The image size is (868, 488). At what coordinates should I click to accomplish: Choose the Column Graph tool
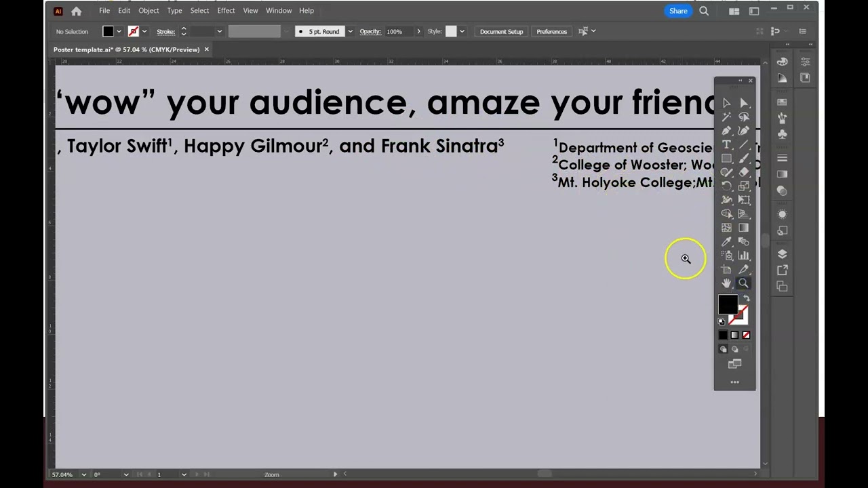point(744,256)
